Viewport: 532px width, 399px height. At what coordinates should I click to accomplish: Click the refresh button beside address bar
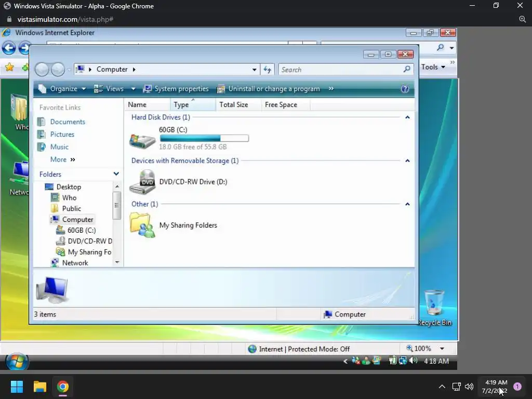(x=268, y=70)
